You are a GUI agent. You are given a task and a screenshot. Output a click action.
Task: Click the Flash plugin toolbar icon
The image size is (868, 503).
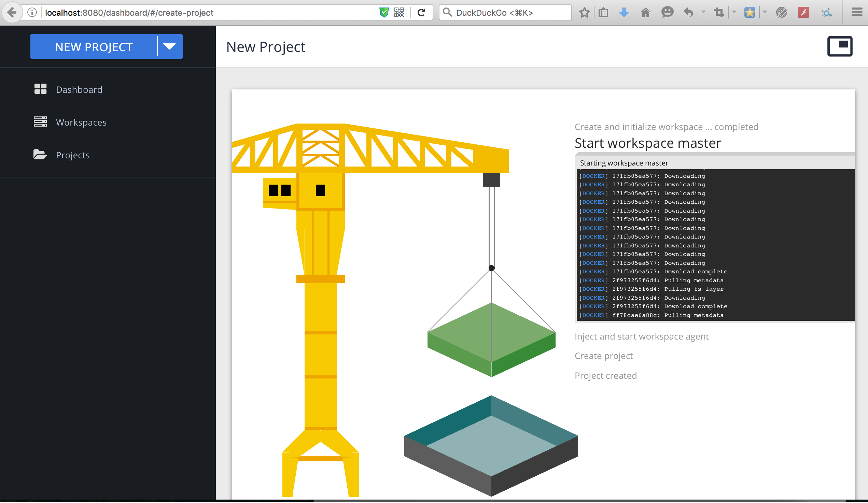[x=803, y=13]
